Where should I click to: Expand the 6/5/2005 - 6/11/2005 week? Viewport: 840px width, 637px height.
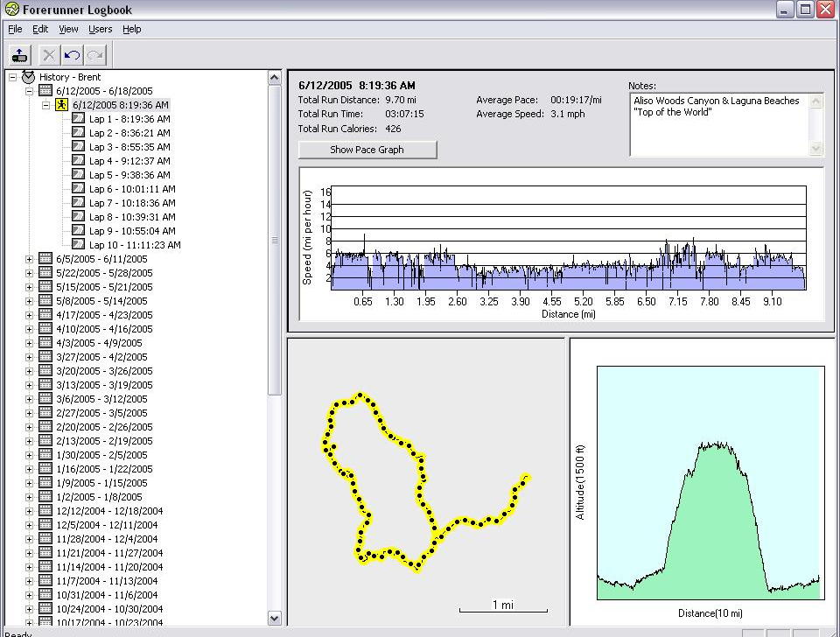pyautogui.click(x=30, y=259)
